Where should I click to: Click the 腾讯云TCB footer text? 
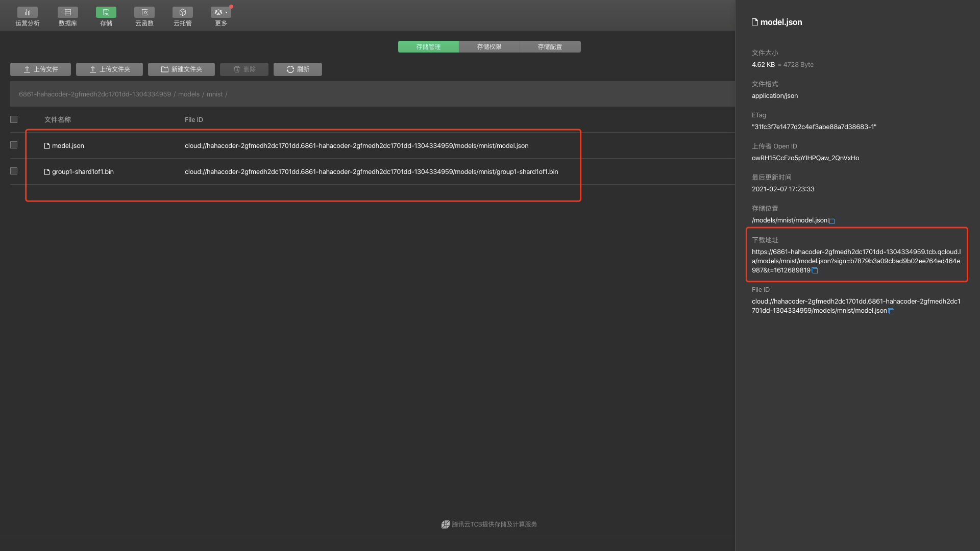tap(494, 524)
